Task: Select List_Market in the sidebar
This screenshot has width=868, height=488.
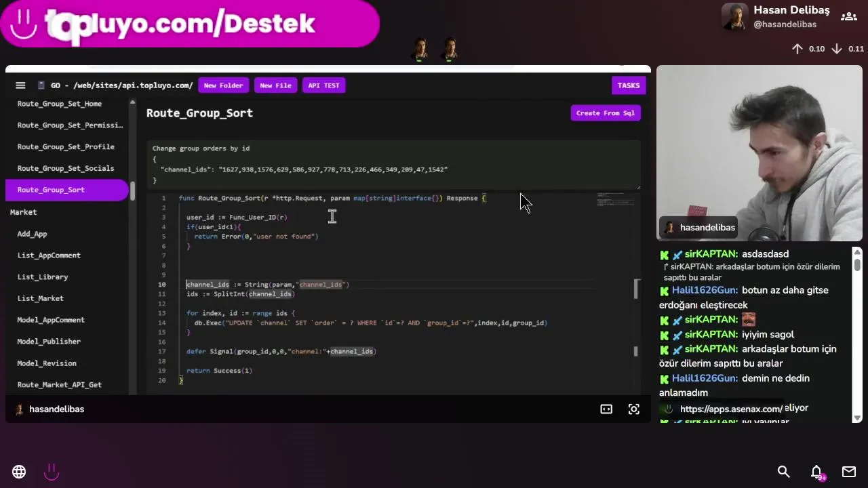Action: [x=41, y=298]
